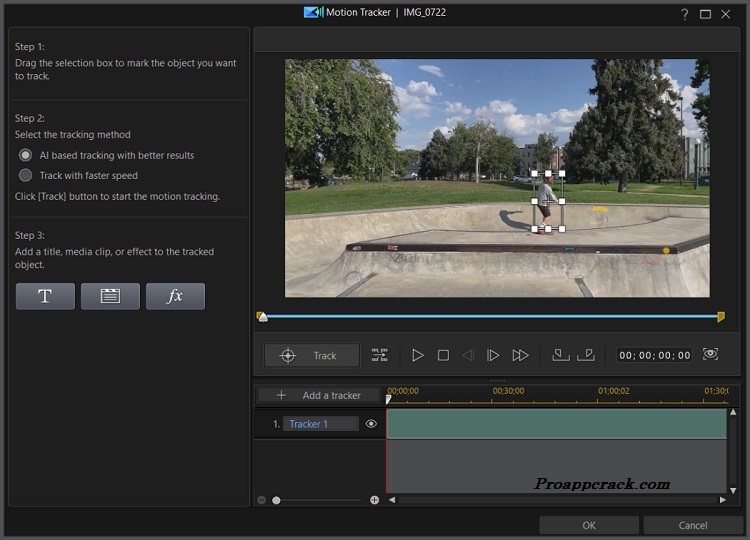The height and width of the screenshot is (540, 750).
Task: Click Add a tracker
Action: (x=319, y=395)
